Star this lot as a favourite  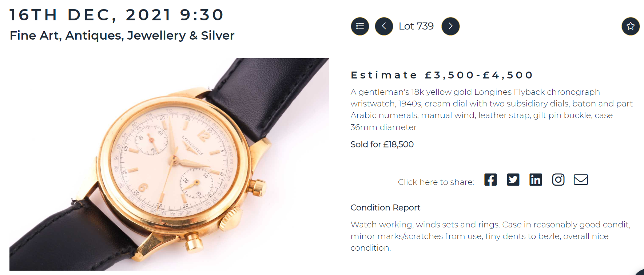pos(631,26)
